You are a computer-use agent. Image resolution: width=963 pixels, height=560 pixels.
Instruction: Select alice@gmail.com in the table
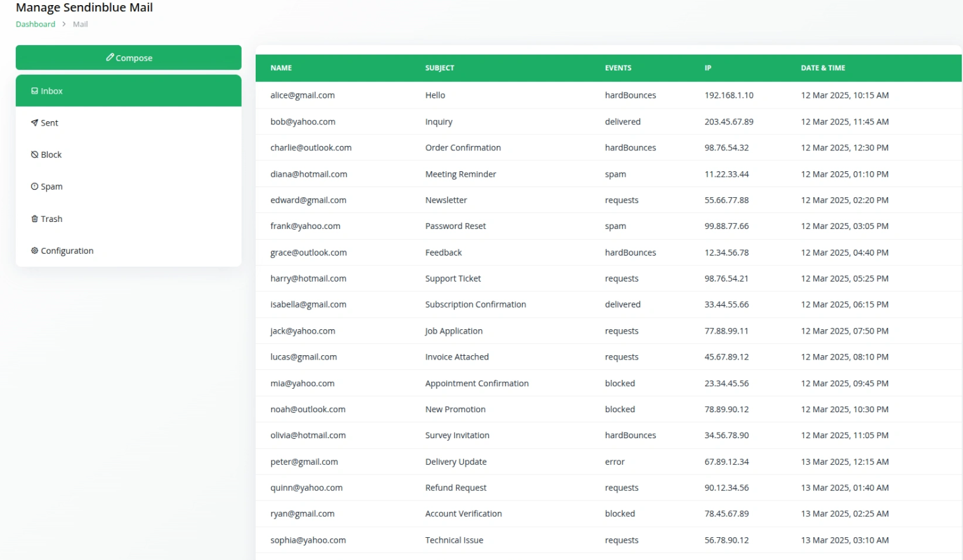303,95
